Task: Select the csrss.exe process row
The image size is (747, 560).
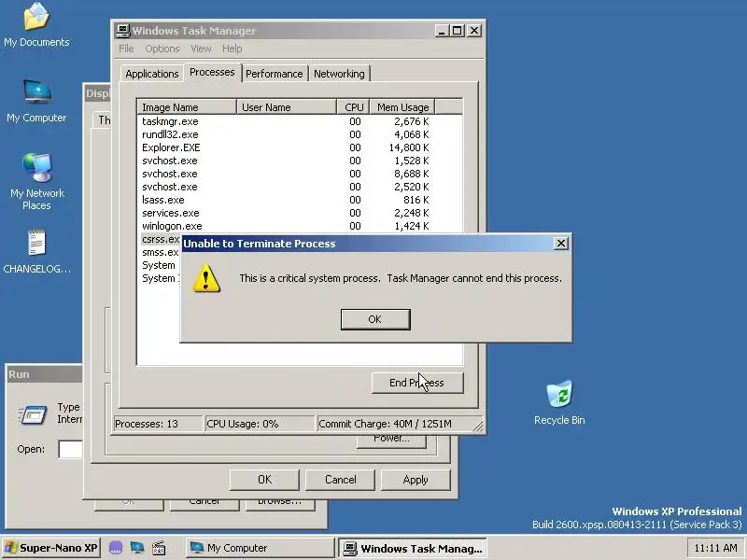Action: coord(160,239)
